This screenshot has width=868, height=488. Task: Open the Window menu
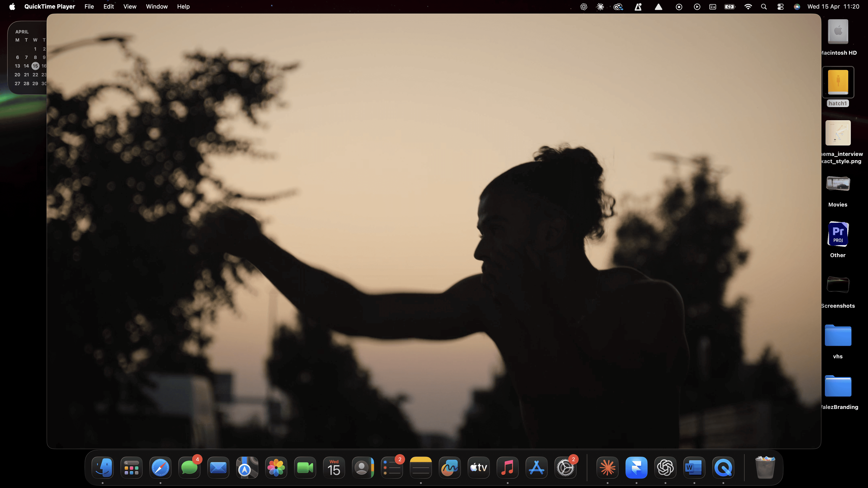[157, 7]
